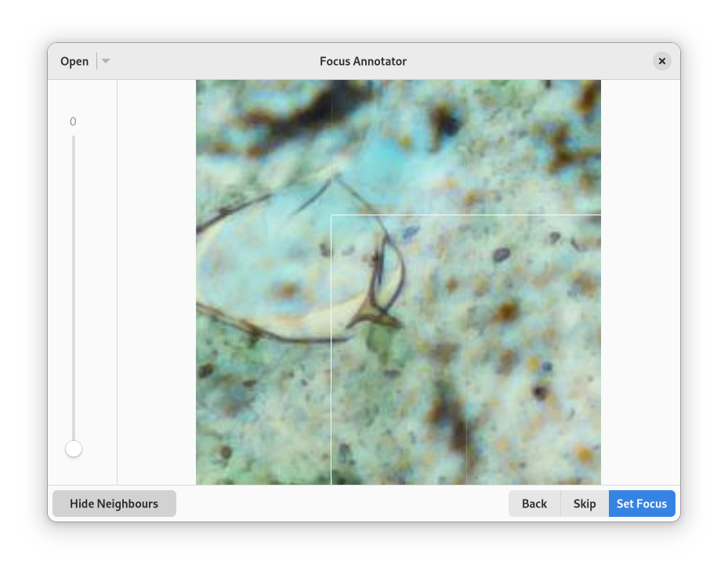The height and width of the screenshot is (574, 728).
Task: Confirm with the blue Set Focus button
Action: 642,504
